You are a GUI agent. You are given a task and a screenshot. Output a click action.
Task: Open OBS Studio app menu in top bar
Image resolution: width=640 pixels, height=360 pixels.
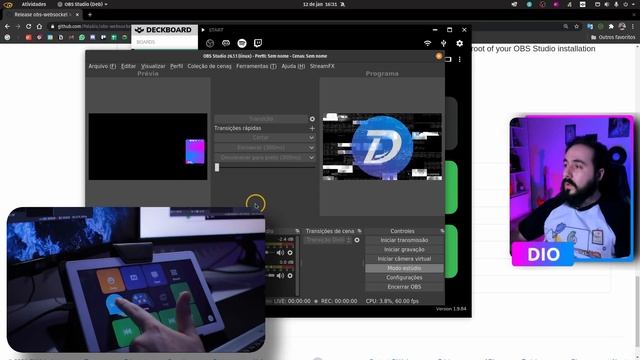tap(83, 4)
